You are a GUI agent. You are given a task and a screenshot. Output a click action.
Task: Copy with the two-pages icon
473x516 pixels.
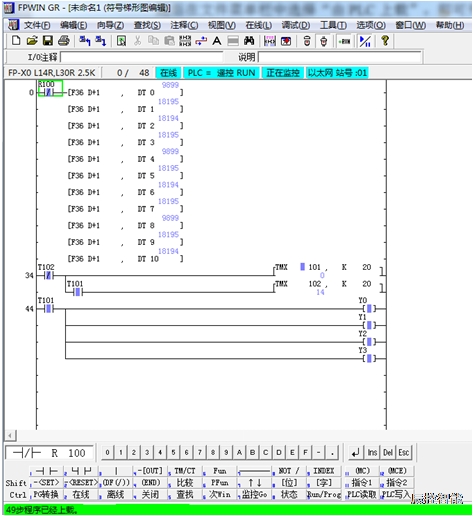click(x=153, y=41)
